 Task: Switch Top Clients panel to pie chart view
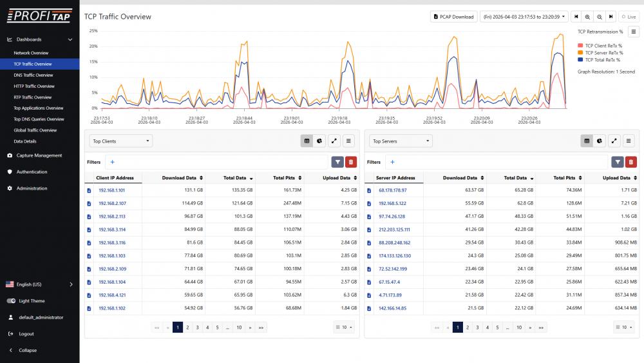pos(320,141)
